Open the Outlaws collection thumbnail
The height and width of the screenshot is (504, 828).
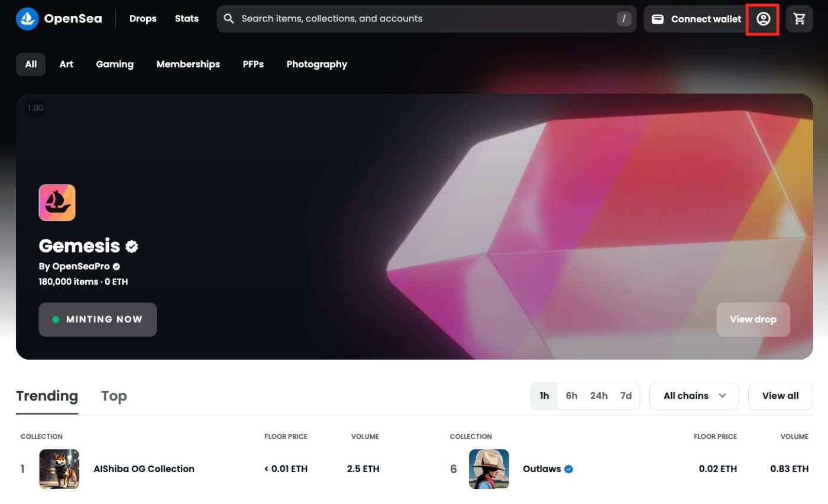coord(489,469)
